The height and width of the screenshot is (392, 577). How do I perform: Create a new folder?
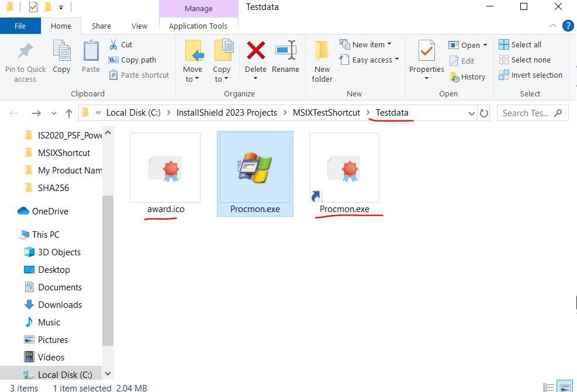[x=322, y=58]
